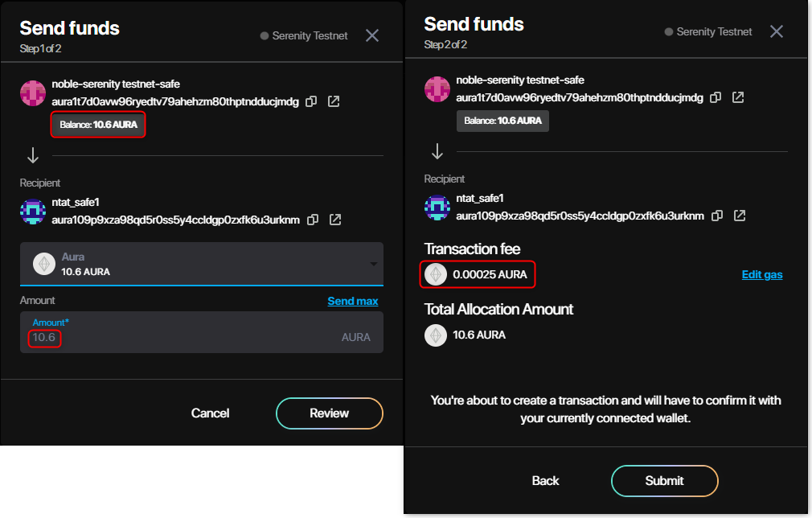Close the Step 2 dialog

(777, 31)
